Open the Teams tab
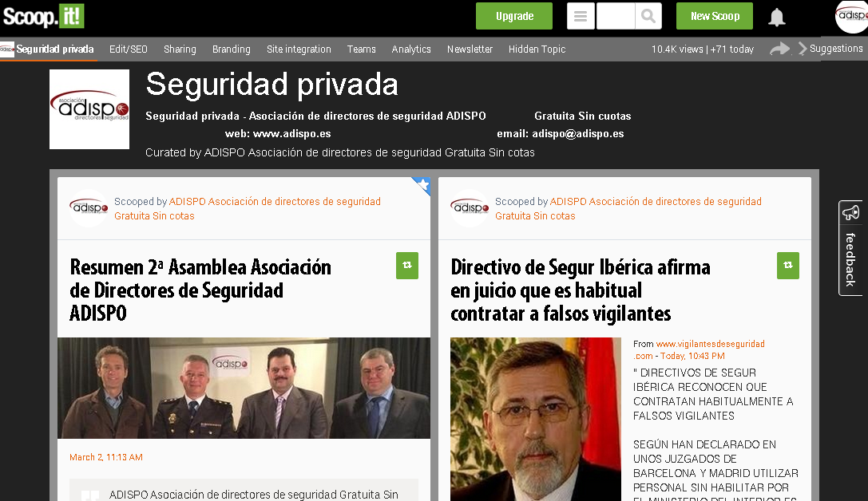 coord(362,49)
